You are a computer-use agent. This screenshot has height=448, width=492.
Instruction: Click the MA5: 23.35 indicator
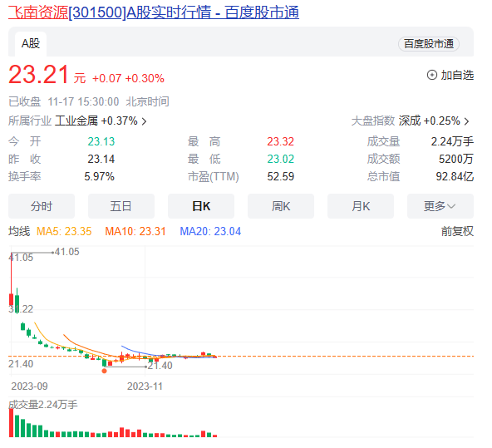64,232
